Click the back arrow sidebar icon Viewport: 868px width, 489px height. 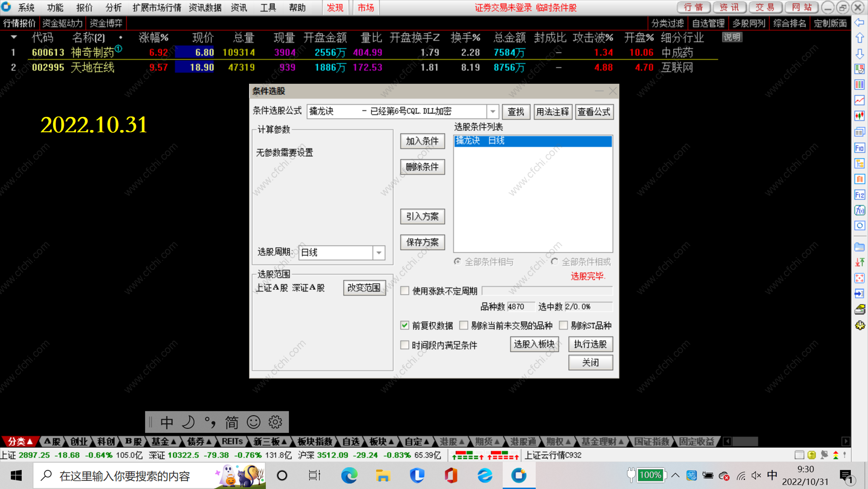tap(859, 22)
